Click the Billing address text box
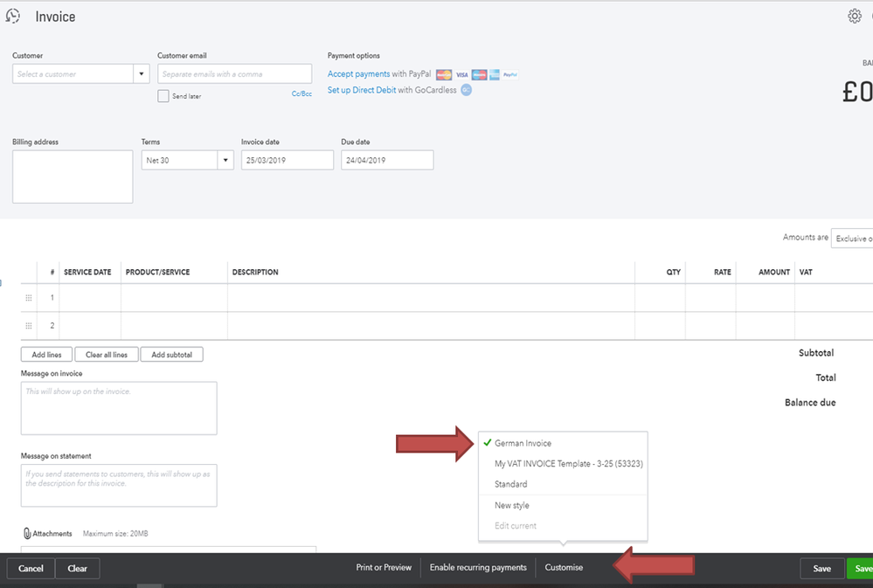This screenshot has width=873, height=588. click(73, 176)
